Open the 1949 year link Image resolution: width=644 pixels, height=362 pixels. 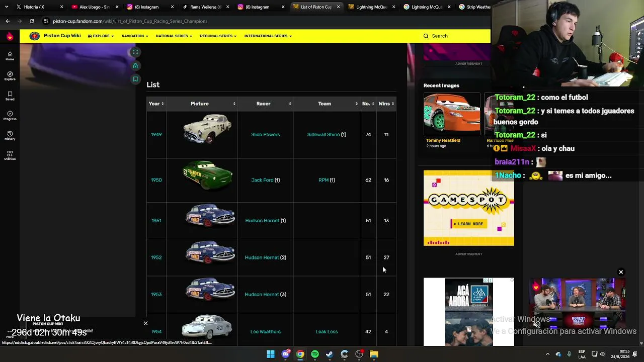[x=156, y=135]
